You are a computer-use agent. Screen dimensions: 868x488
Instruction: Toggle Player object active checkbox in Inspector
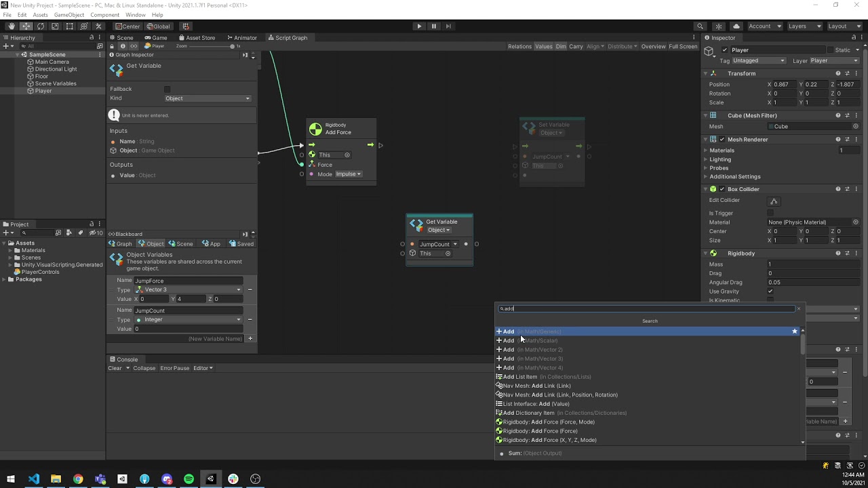tap(724, 50)
